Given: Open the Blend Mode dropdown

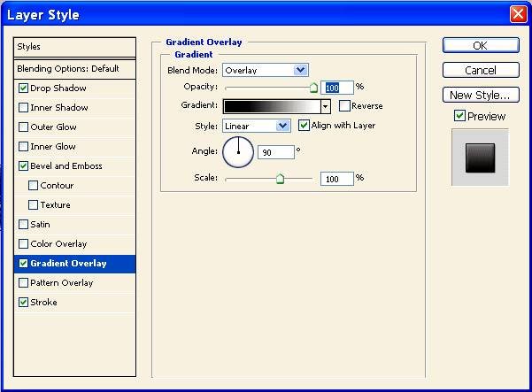Looking at the screenshot, I should (300, 70).
